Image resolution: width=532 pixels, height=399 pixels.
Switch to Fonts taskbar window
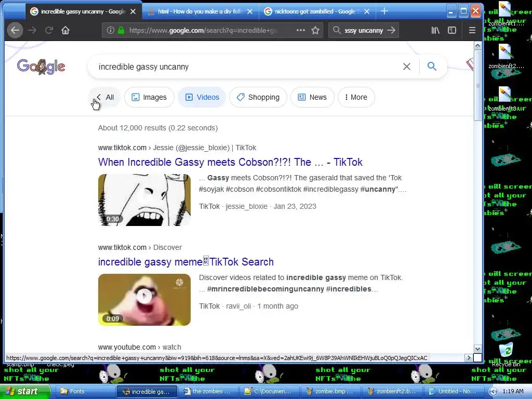[85, 391]
